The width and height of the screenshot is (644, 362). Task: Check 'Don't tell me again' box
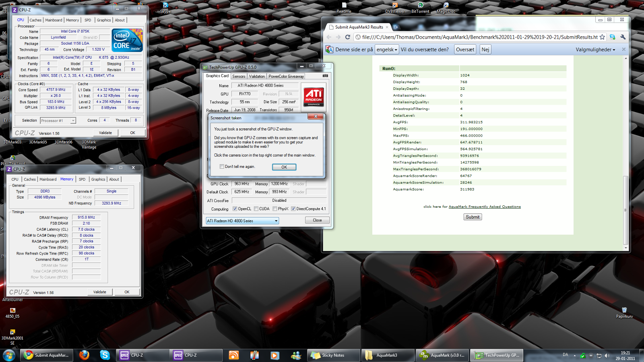(x=222, y=166)
